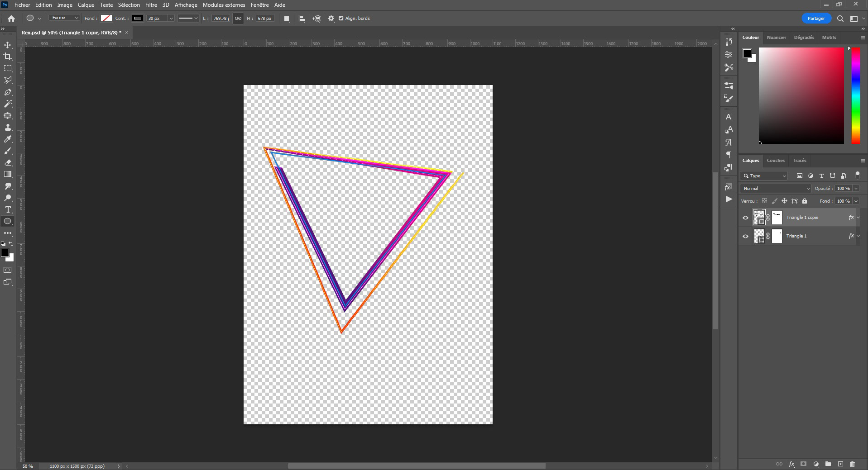The width and height of the screenshot is (868, 470).
Task: Open the Affichage menu
Action: (x=186, y=5)
